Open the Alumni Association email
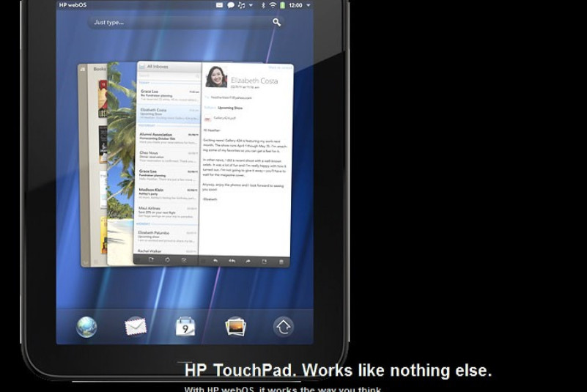 click(168, 138)
